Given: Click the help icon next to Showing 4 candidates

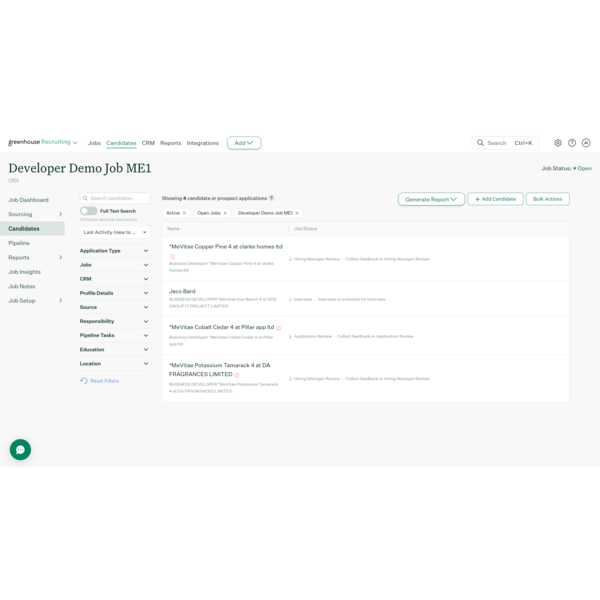Looking at the screenshot, I should tap(271, 198).
